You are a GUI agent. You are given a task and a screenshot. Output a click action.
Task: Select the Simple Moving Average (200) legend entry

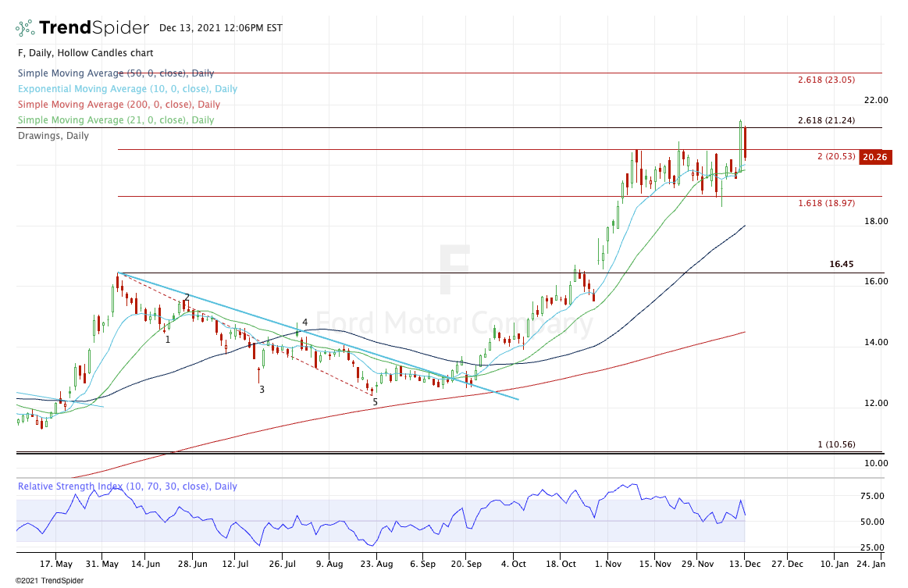tap(119, 105)
